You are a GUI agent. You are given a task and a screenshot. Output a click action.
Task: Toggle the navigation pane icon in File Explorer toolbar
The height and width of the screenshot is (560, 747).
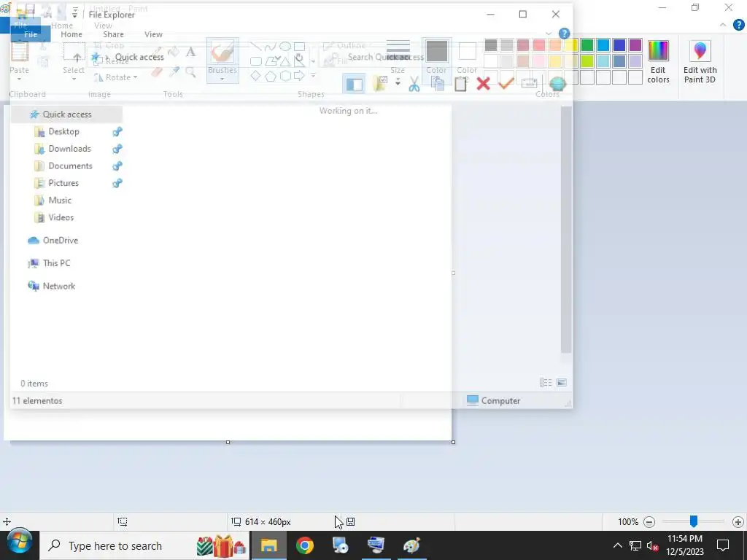point(354,85)
